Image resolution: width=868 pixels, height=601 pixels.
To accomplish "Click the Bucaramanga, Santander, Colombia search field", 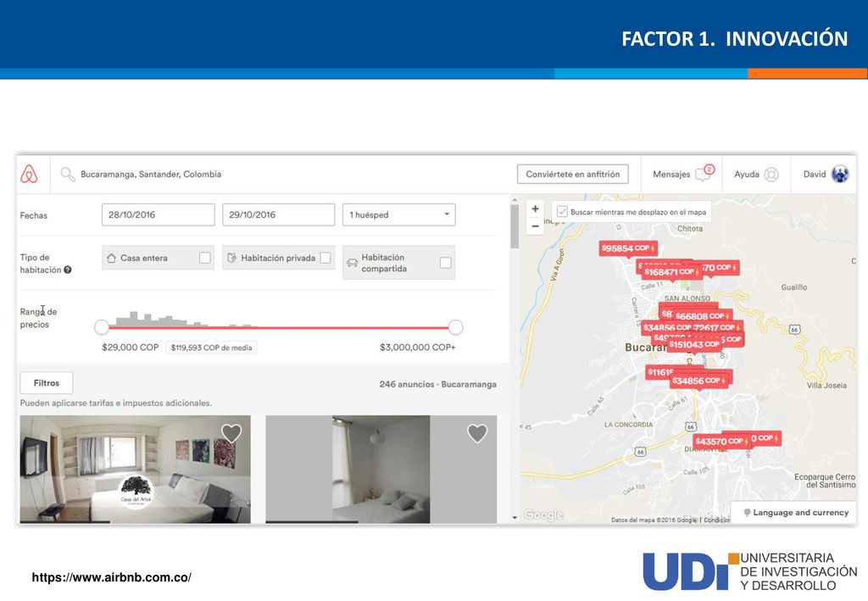I will pyautogui.click(x=151, y=175).
